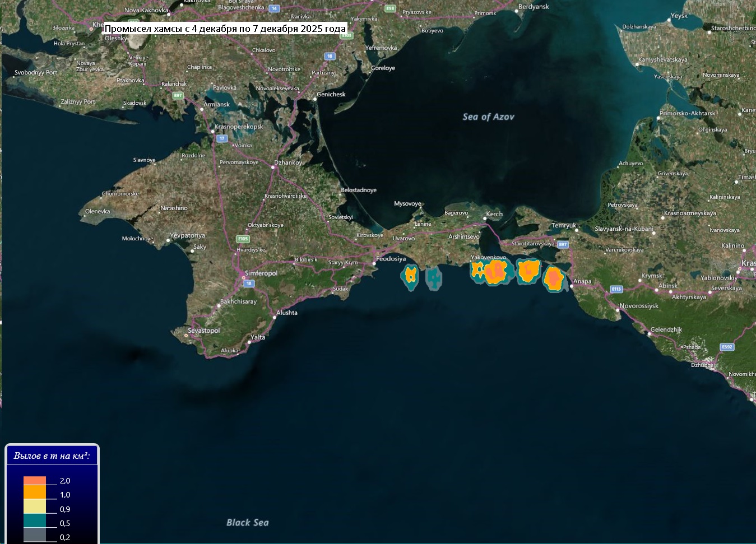Click the route 17 shield below Krasnoperekopsk
Image resolution: width=756 pixels, height=544 pixels.
coord(222,138)
